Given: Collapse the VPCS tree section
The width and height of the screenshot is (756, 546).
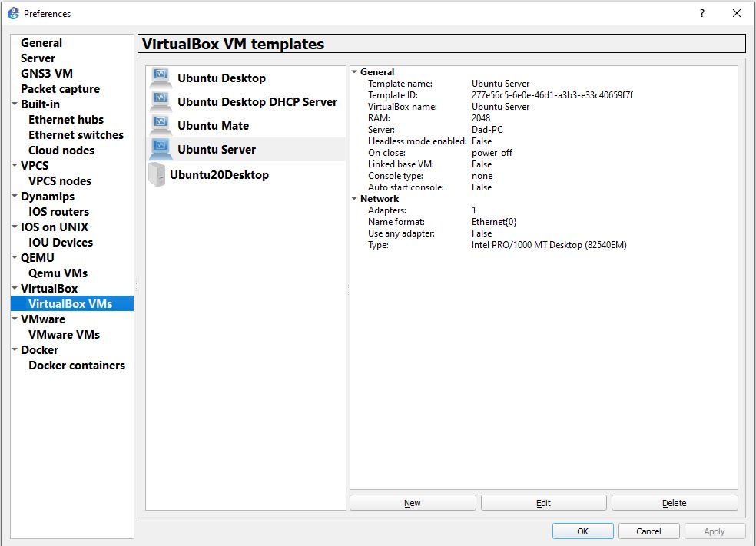Looking at the screenshot, I should (15, 165).
